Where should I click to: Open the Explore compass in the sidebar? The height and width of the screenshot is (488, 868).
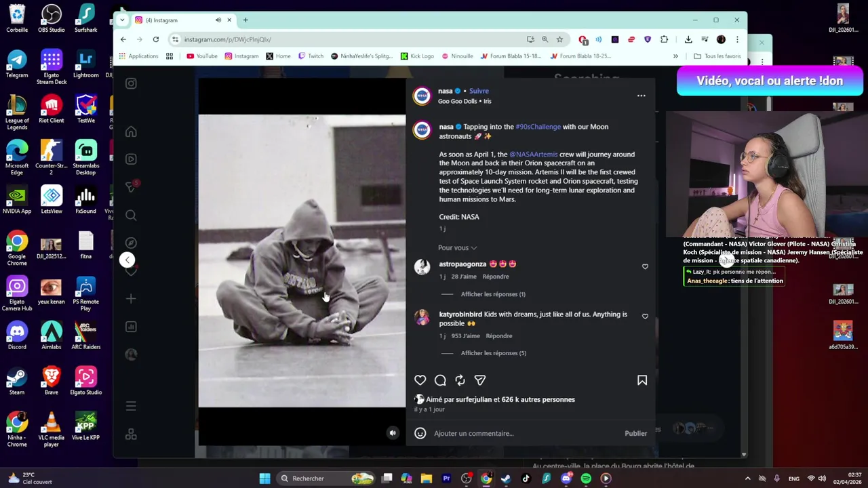tap(131, 243)
